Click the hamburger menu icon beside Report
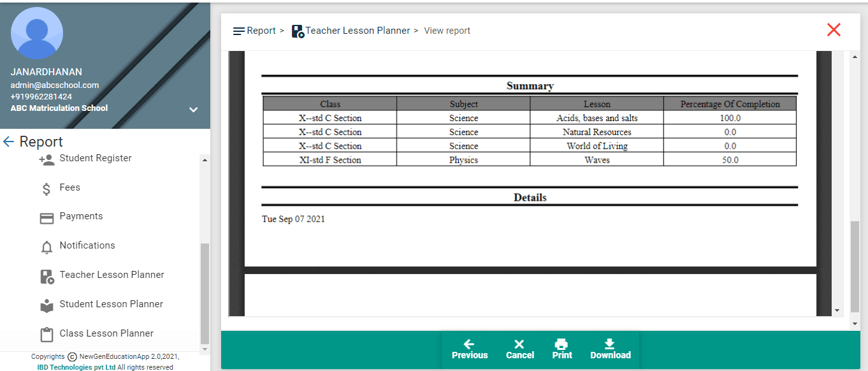Viewport: 868px width, 371px height. (239, 31)
